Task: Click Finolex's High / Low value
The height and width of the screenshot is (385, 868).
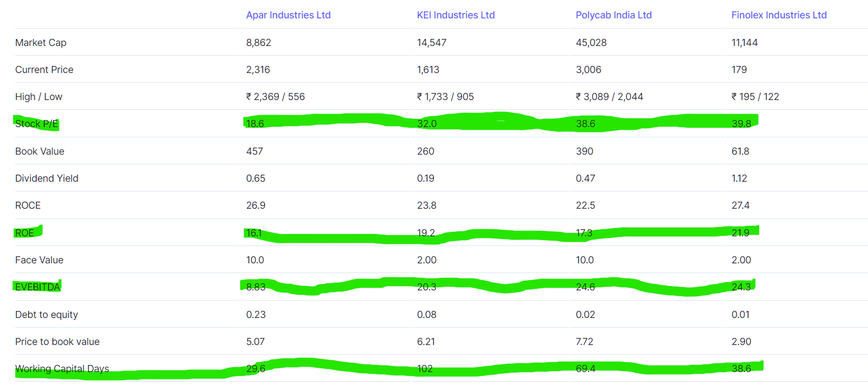Action: coord(755,97)
